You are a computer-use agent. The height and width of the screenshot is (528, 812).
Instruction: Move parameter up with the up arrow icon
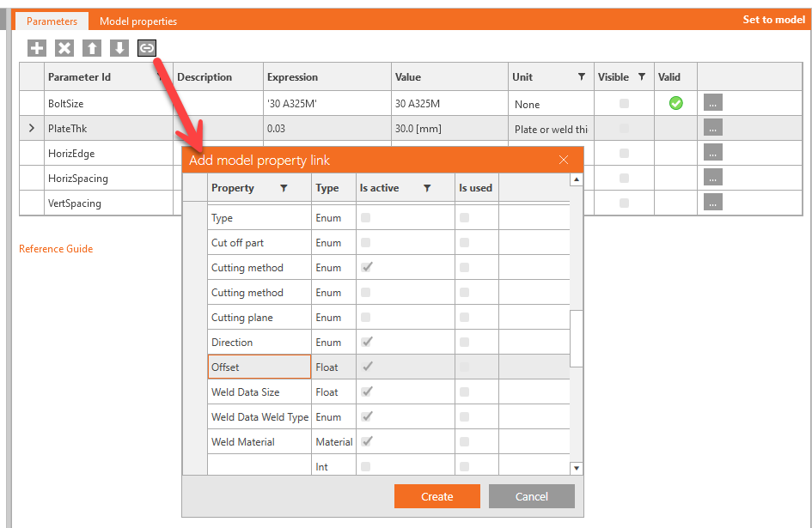point(92,48)
